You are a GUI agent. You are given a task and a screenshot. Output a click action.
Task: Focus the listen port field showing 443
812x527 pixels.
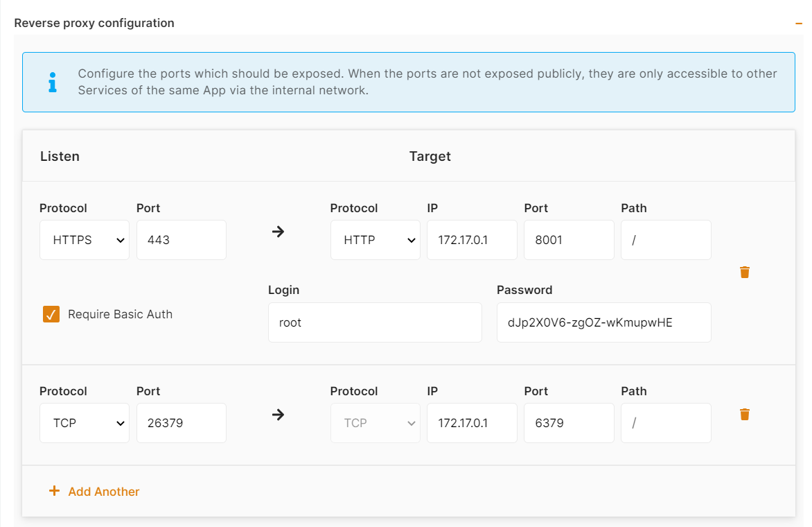point(181,240)
